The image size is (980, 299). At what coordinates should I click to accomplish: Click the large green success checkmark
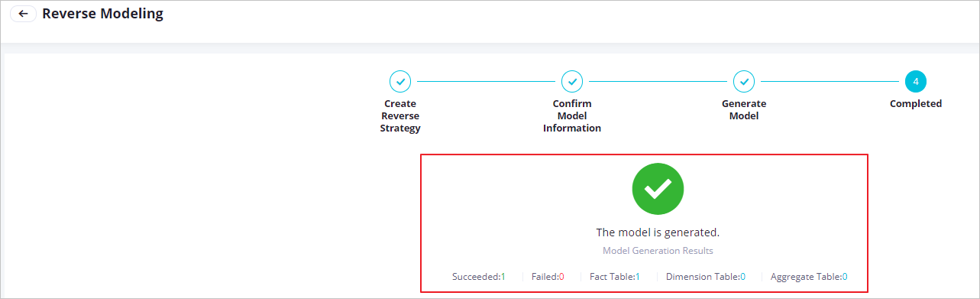pyautogui.click(x=658, y=188)
